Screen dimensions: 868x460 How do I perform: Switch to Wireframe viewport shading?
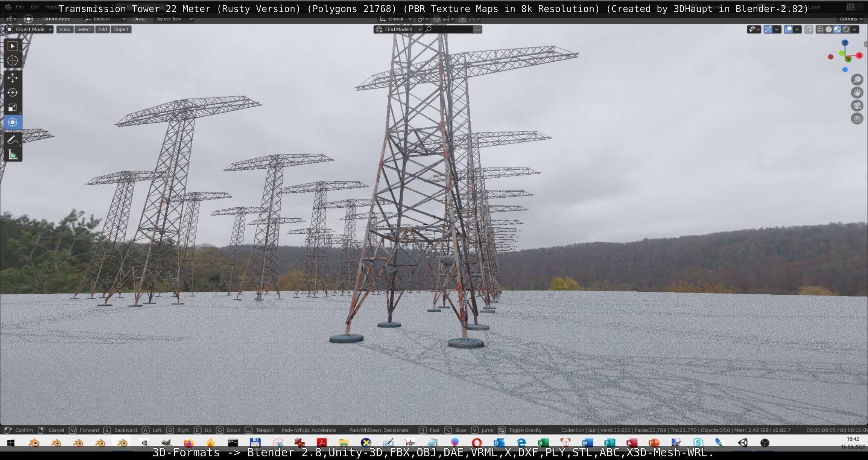[x=820, y=29]
